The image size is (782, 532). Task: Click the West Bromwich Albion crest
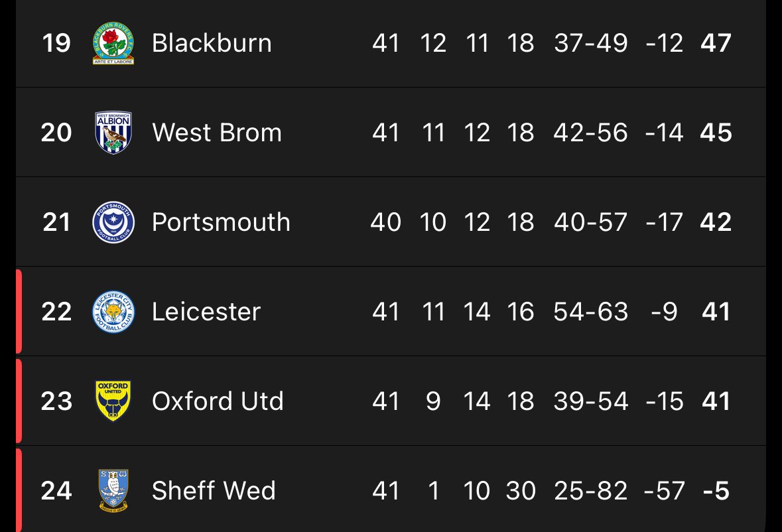[x=113, y=133]
